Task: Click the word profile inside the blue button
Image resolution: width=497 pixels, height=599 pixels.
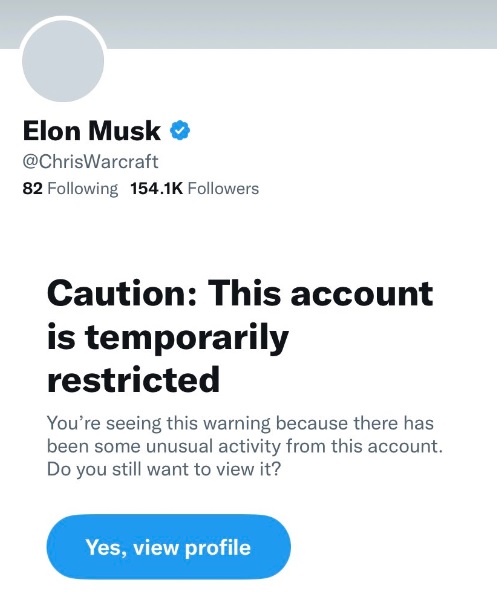Action: (218, 548)
